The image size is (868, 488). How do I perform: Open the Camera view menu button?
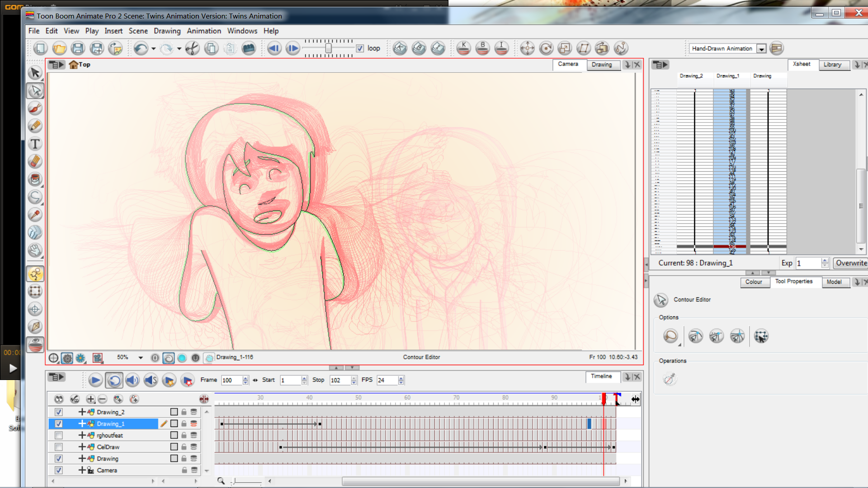57,65
